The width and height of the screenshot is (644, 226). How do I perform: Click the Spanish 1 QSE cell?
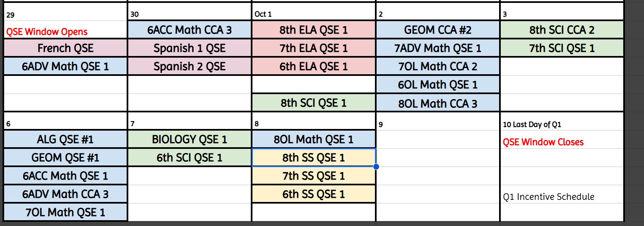pyautogui.click(x=189, y=48)
